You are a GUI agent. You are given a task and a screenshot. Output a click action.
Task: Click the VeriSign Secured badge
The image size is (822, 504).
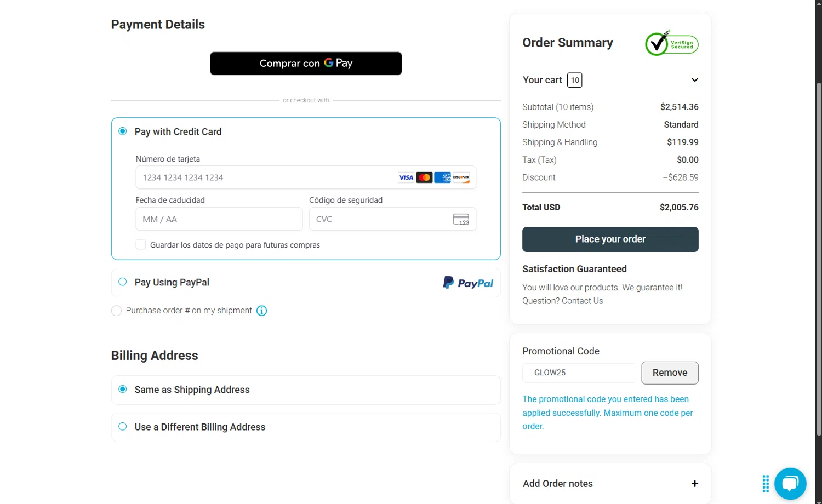[671, 43]
